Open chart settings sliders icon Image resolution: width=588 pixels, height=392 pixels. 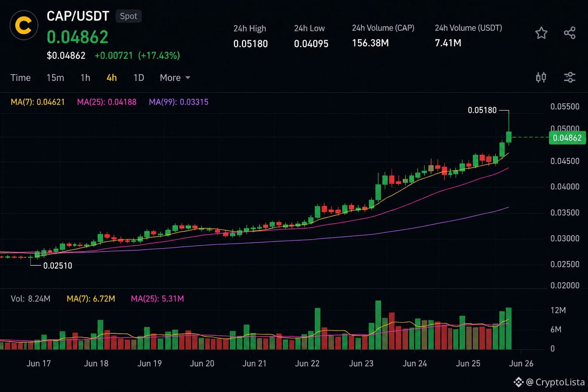click(x=570, y=78)
